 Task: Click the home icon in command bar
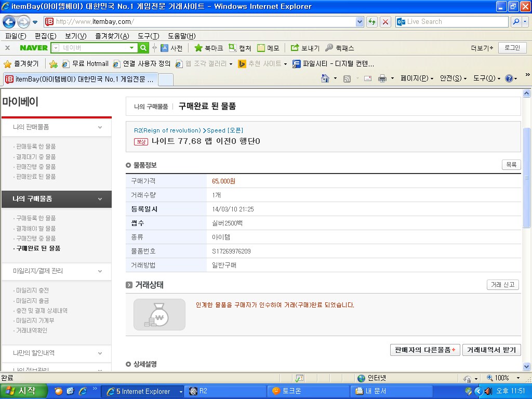(x=325, y=78)
